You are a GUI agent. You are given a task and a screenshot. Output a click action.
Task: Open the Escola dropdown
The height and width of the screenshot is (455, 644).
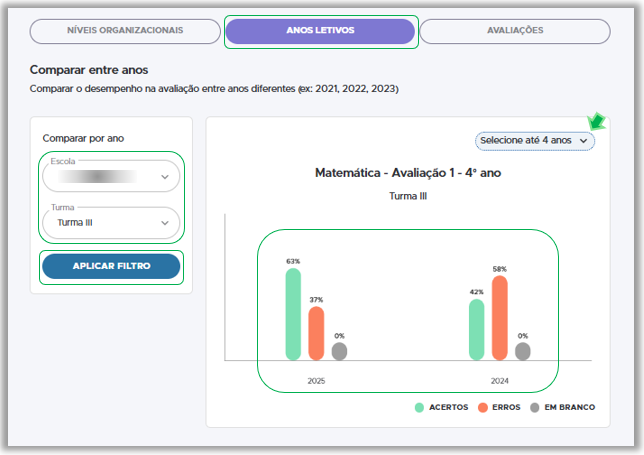click(x=111, y=176)
